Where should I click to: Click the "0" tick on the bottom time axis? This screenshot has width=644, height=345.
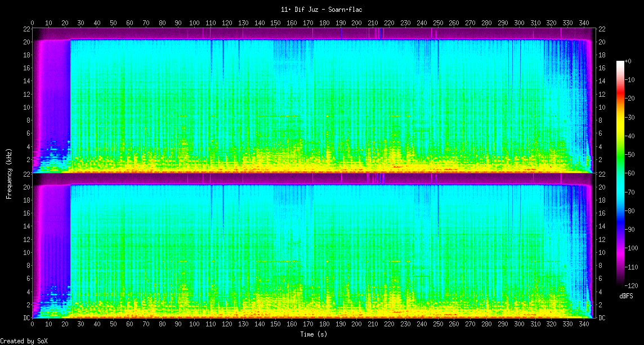tap(32, 325)
